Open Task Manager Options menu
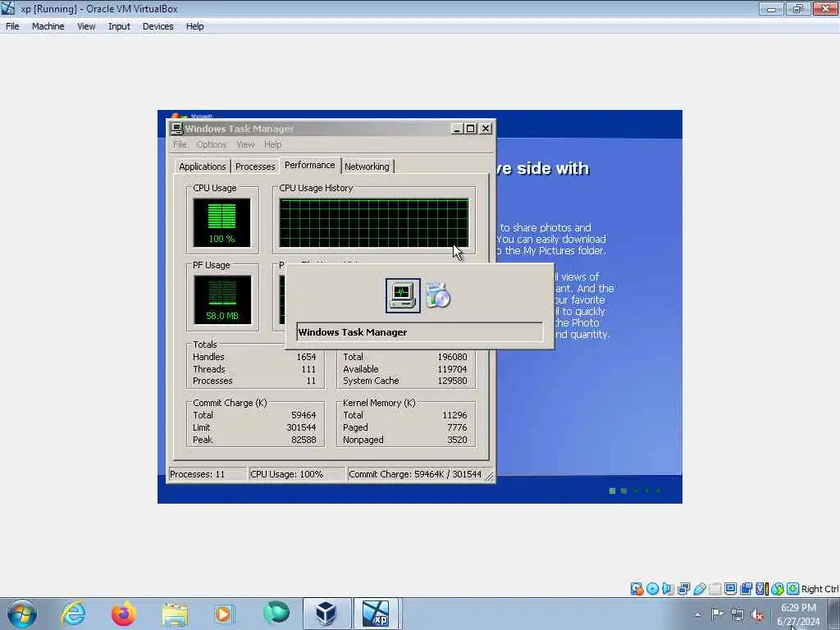 coord(212,144)
